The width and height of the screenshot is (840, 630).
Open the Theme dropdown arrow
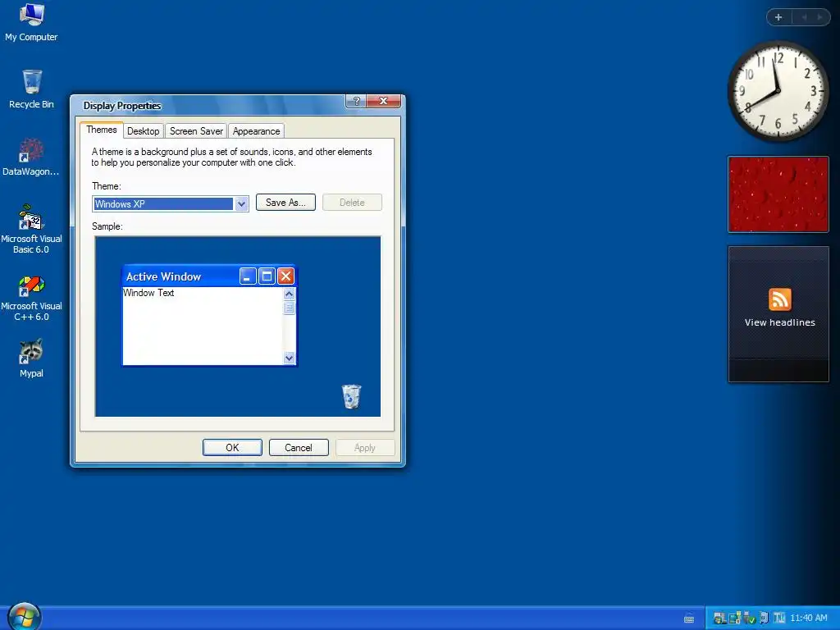242,203
